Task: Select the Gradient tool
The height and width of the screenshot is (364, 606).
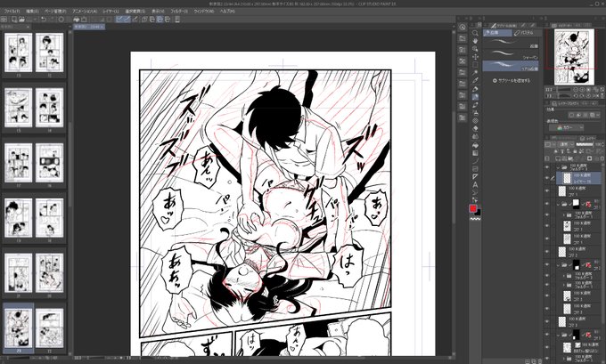Action: point(475,153)
